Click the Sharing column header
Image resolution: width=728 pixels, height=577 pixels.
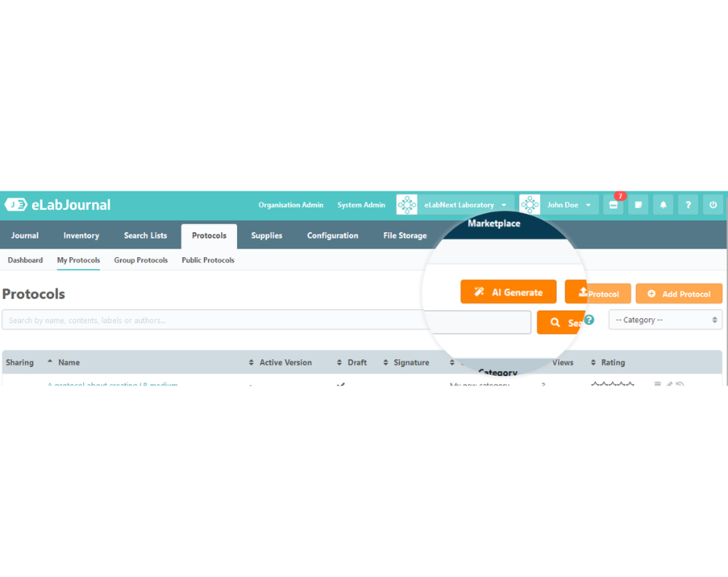tap(20, 362)
